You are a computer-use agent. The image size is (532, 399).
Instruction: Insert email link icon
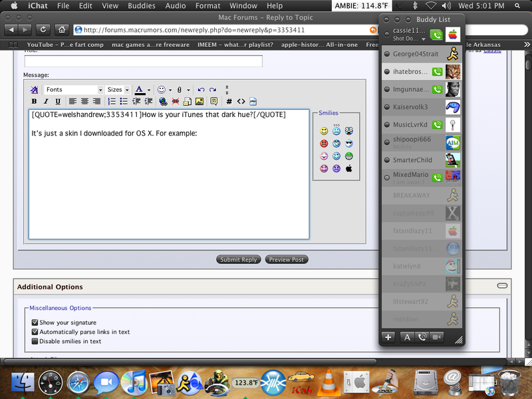point(188,101)
